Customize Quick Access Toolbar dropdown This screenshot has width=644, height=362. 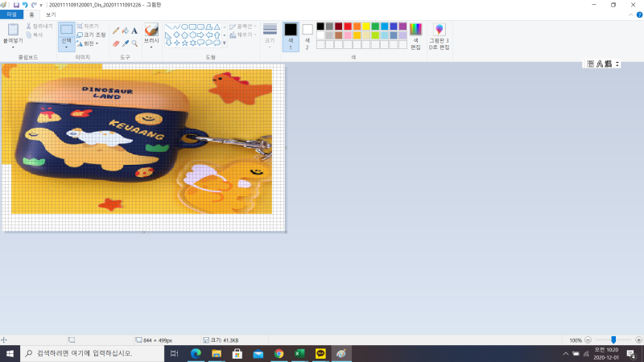click(41, 5)
